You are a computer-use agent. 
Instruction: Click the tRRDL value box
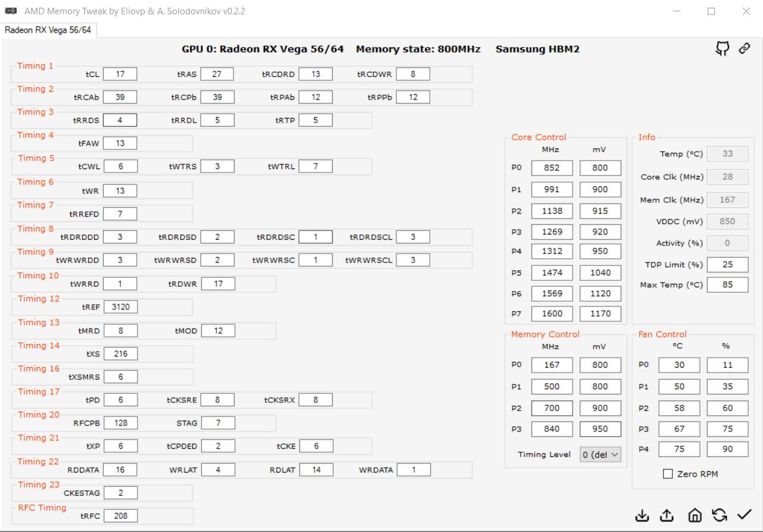(x=217, y=120)
